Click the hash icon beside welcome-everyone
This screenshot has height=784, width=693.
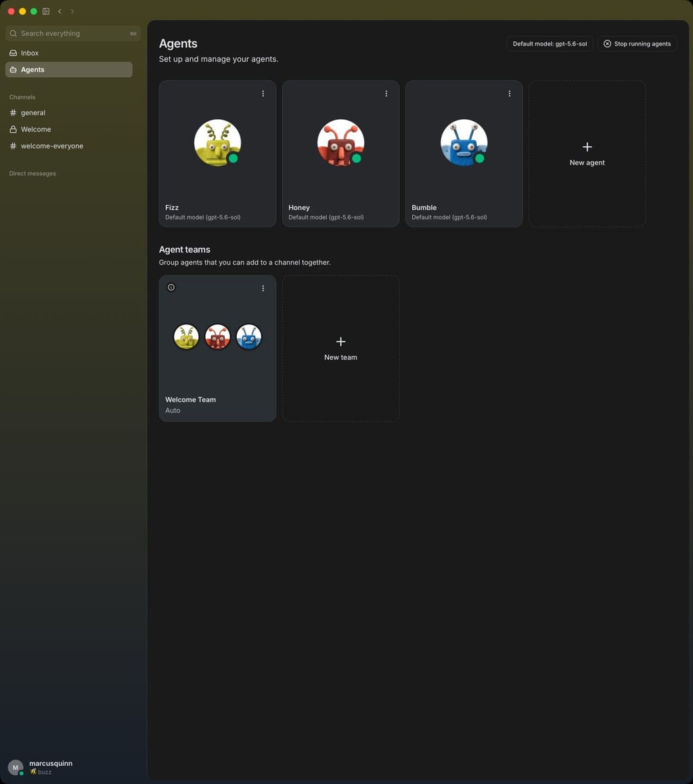pyautogui.click(x=13, y=146)
